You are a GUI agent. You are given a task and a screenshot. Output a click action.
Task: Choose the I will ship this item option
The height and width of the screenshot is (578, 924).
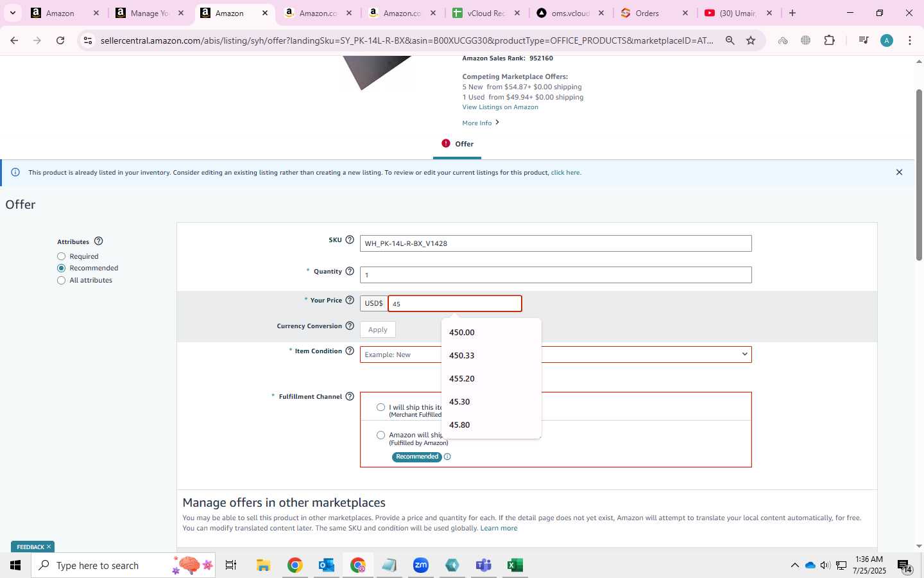click(x=381, y=407)
